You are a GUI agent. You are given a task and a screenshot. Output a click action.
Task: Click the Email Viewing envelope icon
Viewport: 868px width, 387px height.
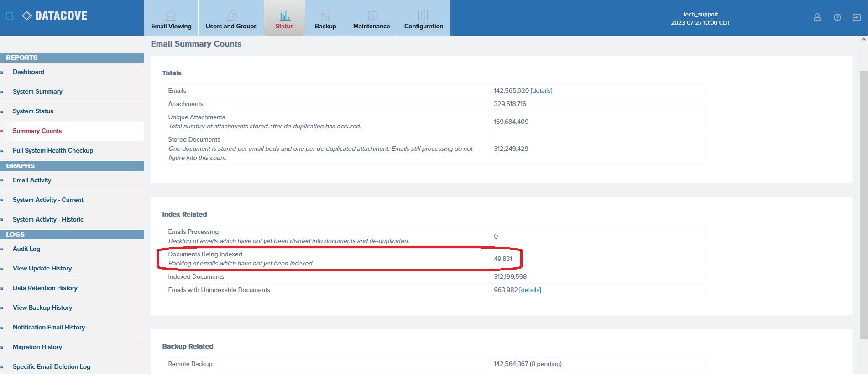171,15
